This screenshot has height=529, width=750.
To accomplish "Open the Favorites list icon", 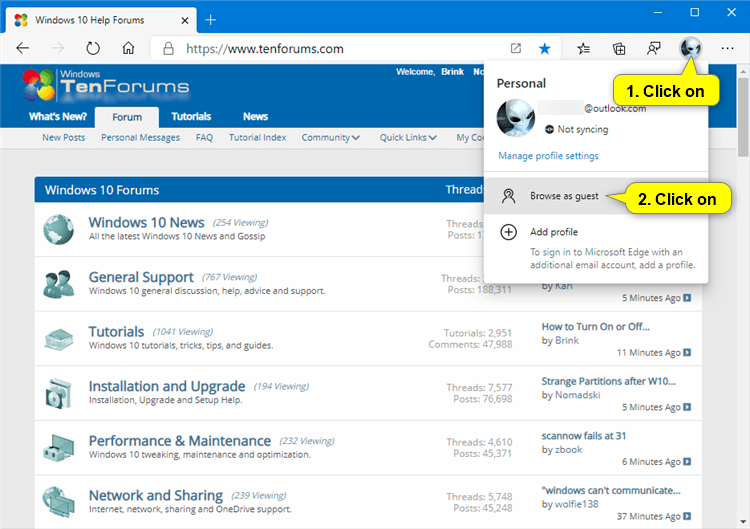I will (583, 48).
